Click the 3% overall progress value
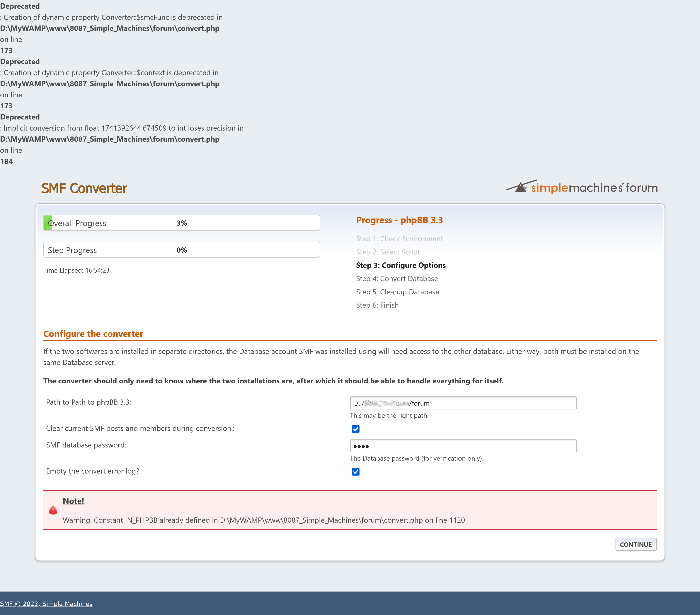The height and width of the screenshot is (615, 700). [x=181, y=223]
